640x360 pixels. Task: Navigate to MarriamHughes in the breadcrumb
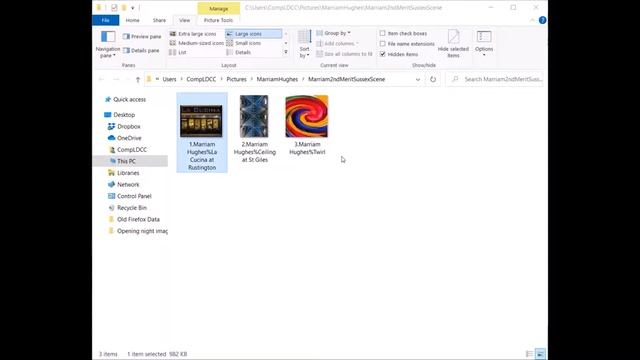(x=277, y=80)
